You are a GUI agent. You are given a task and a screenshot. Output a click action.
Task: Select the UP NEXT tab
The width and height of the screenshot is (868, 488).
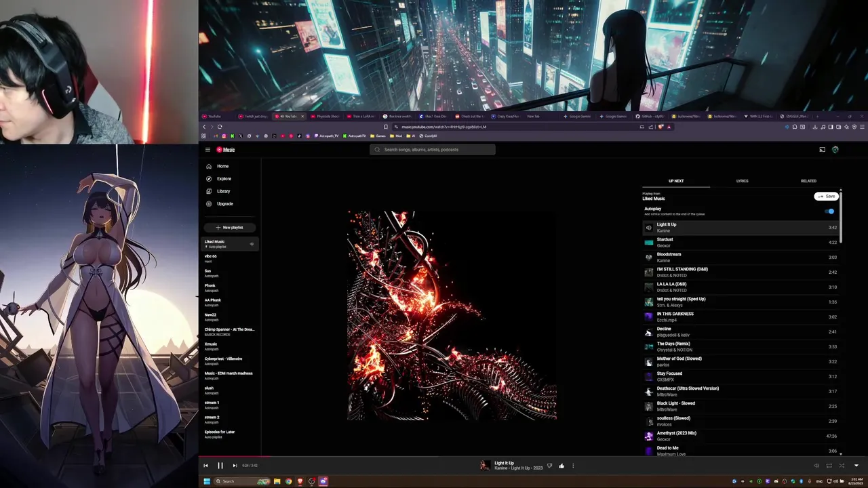tap(676, 181)
